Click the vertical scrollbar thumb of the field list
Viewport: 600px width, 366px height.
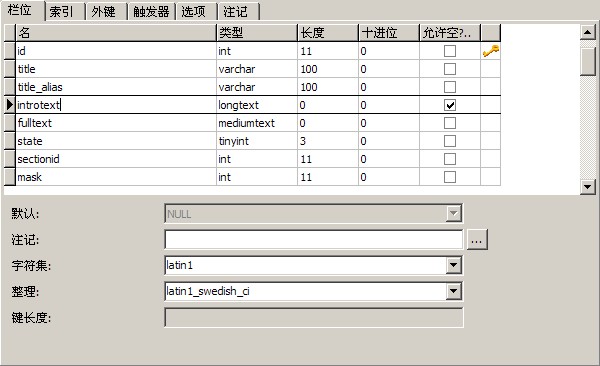(587, 60)
